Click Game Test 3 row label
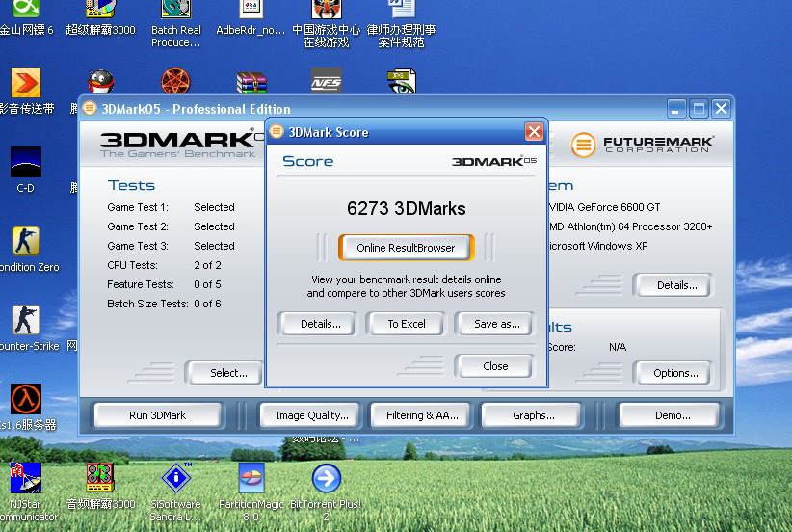Screen dimensions: 792x532 [x=138, y=246]
